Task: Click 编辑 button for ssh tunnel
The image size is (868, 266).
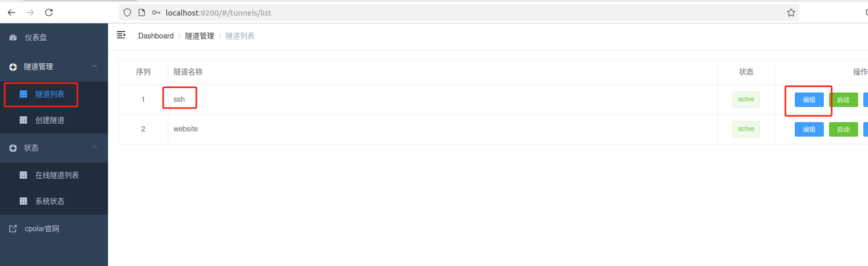Action: click(809, 100)
